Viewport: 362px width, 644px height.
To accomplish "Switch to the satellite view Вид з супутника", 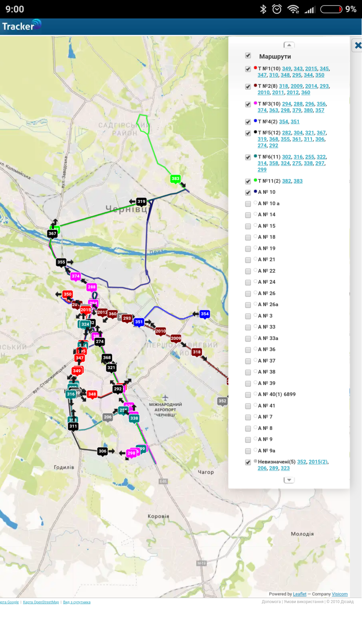I will click(x=77, y=602).
